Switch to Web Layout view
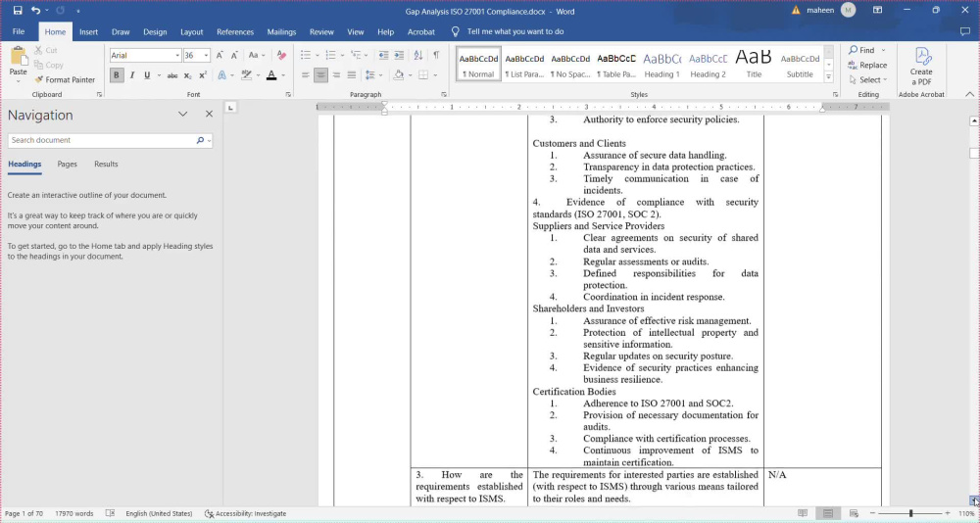 pos(854,513)
